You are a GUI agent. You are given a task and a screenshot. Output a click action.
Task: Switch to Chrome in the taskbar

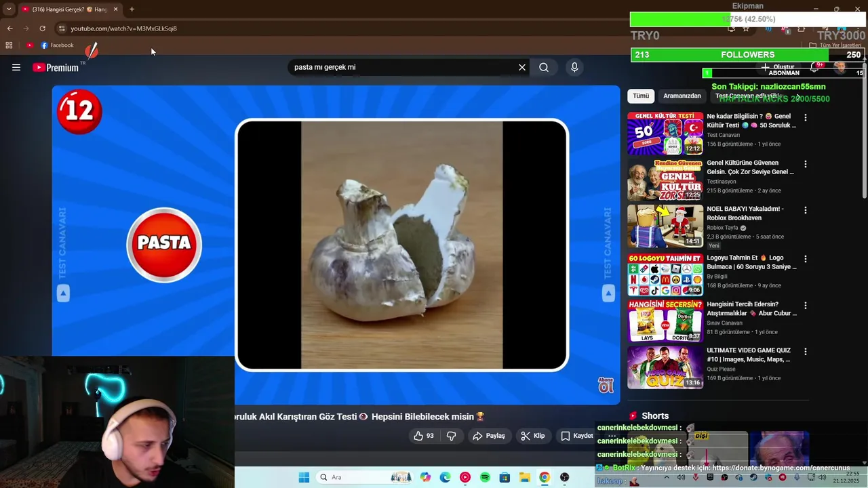[x=545, y=477]
